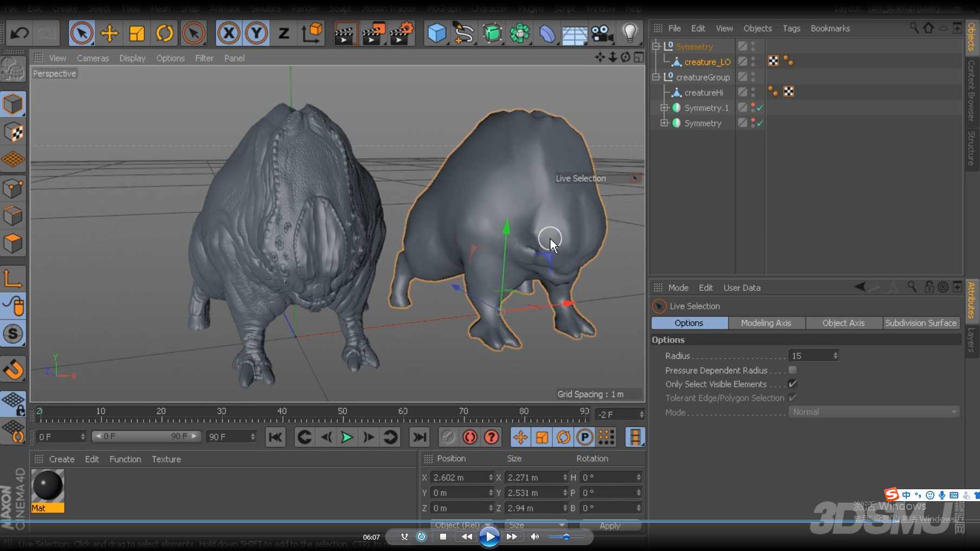The width and height of the screenshot is (980, 551).
Task: Select Polygons mode icon
Action: pos(13,244)
